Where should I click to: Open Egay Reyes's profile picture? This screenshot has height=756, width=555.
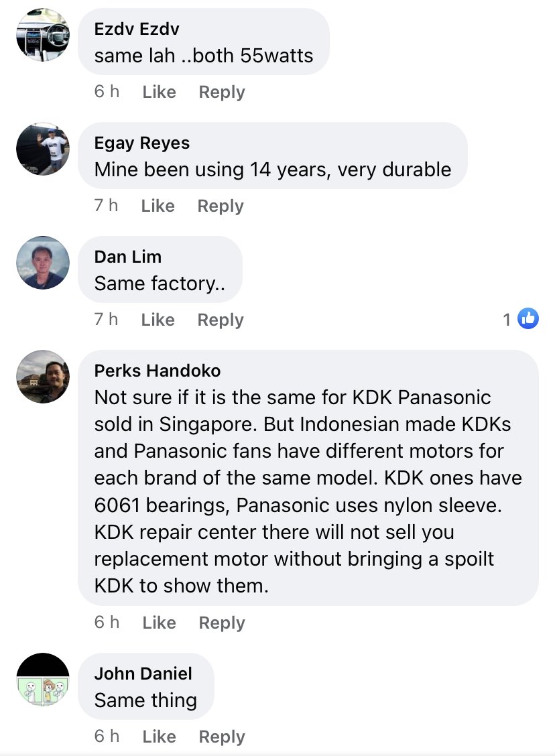click(x=43, y=149)
